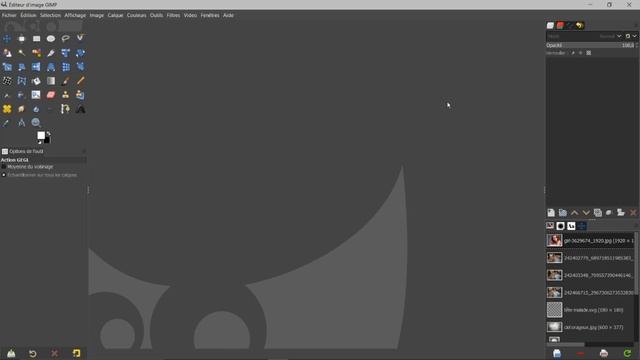The image size is (640, 360).
Task: Duplicate the layer button
Action: (x=598, y=213)
